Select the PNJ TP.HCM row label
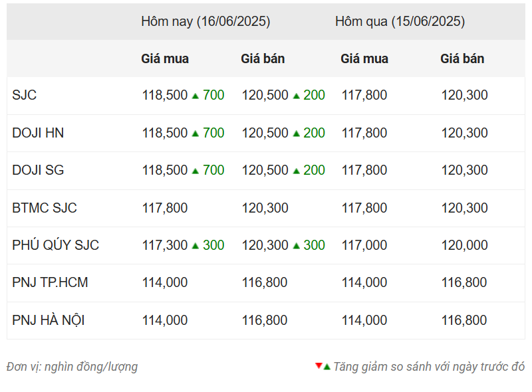 [50, 282]
